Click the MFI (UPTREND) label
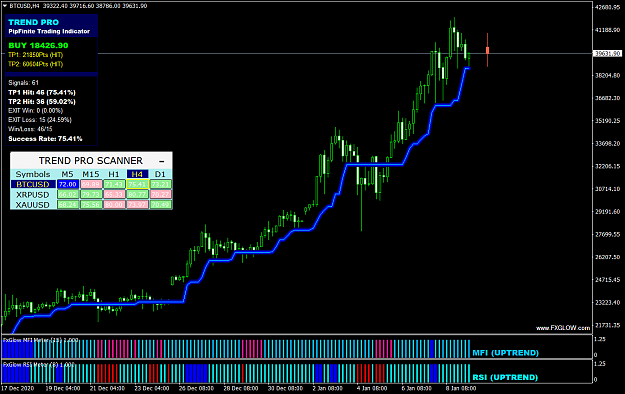Screen dimensions: 625x394 pyautogui.click(x=505, y=353)
